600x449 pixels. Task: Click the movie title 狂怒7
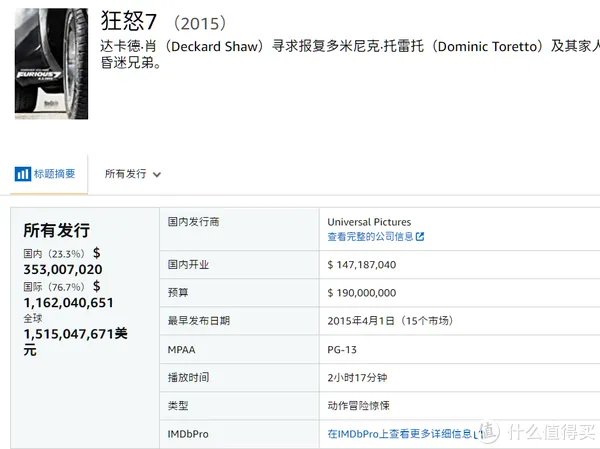point(129,21)
